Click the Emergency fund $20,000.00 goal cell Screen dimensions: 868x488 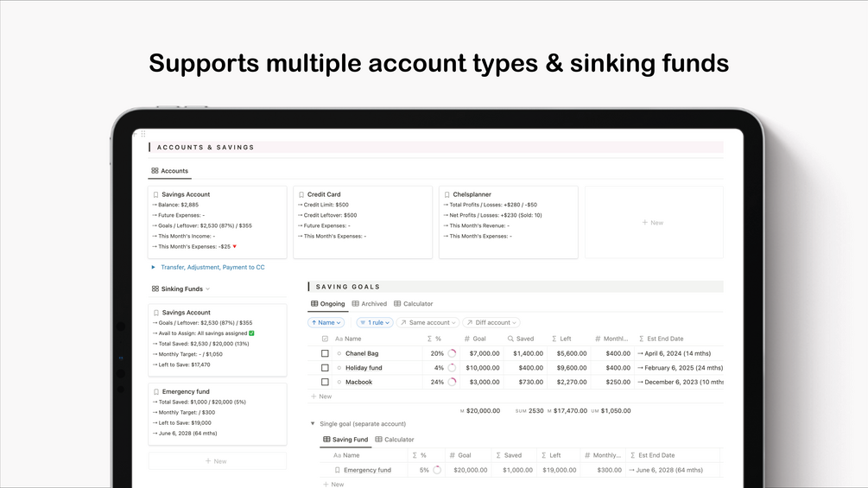point(471,471)
